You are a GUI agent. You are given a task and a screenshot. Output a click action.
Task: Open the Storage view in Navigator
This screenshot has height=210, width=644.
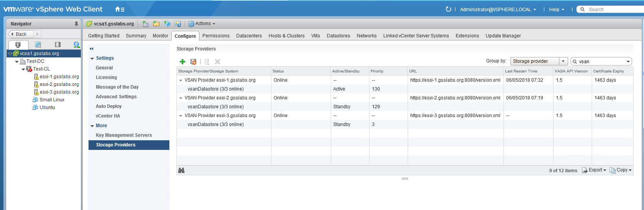coord(58,45)
